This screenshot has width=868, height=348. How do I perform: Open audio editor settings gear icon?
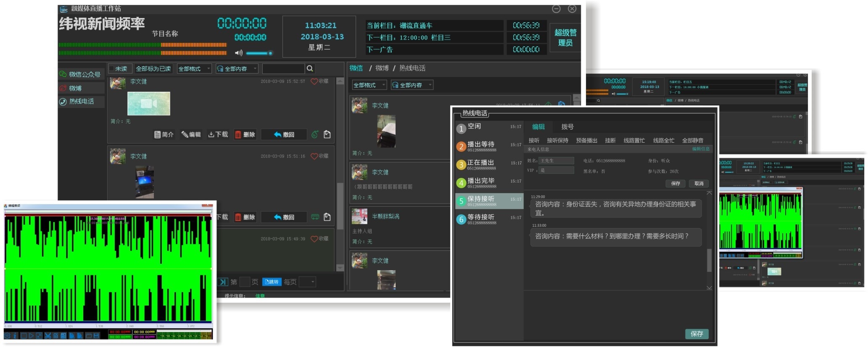click(7, 335)
